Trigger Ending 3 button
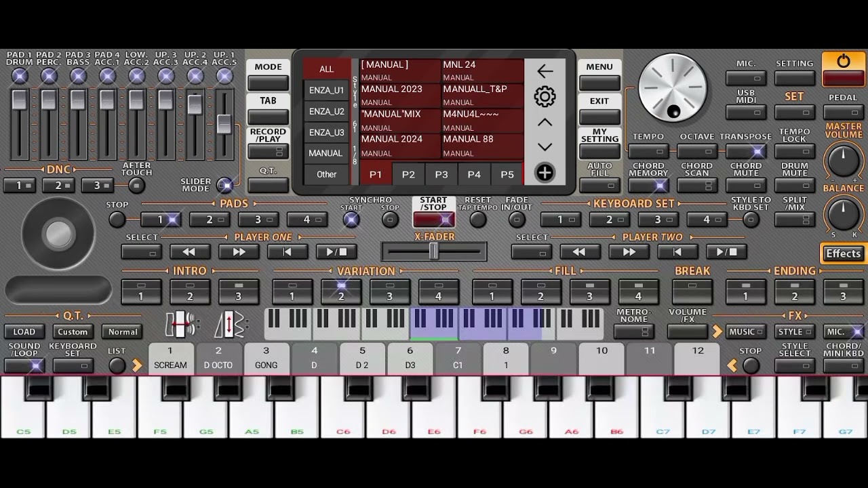The height and width of the screenshot is (488, 868). pyautogui.click(x=843, y=291)
